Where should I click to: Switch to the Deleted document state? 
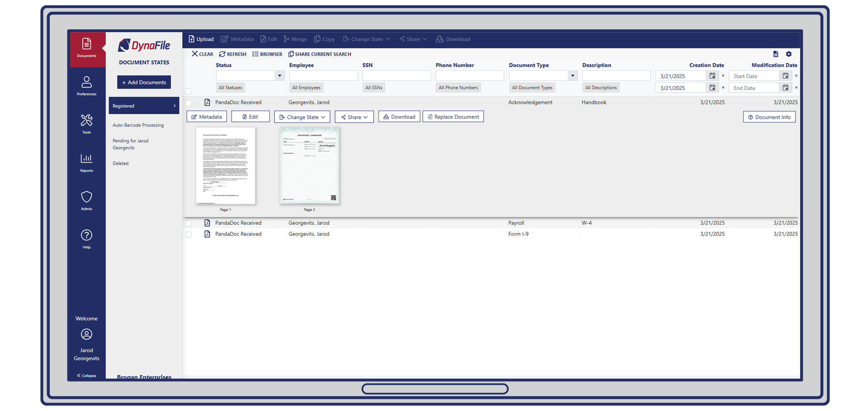click(x=120, y=163)
